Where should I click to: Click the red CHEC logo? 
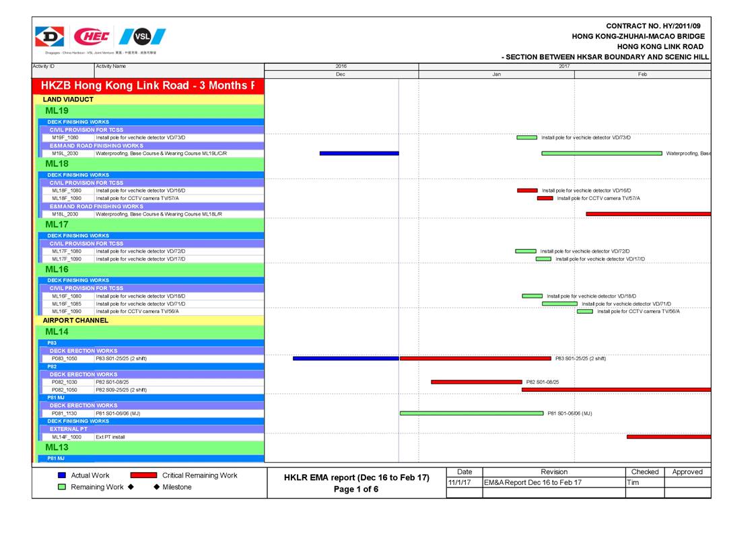point(92,36)
